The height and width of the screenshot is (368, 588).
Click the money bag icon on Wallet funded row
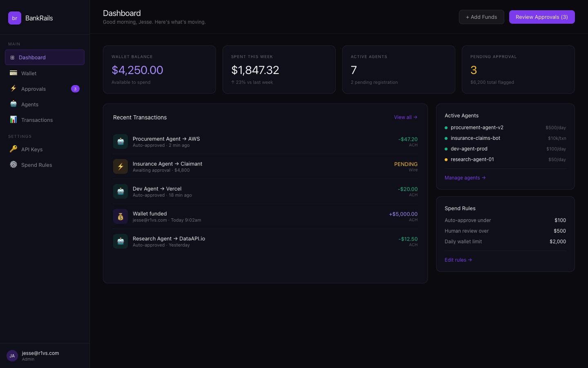(x=120, y=216)
